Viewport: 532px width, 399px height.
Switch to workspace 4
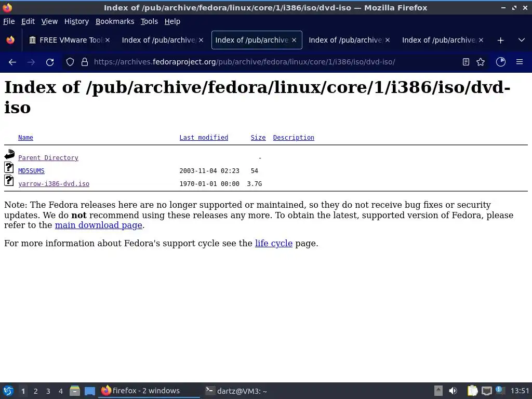(61, 391)
